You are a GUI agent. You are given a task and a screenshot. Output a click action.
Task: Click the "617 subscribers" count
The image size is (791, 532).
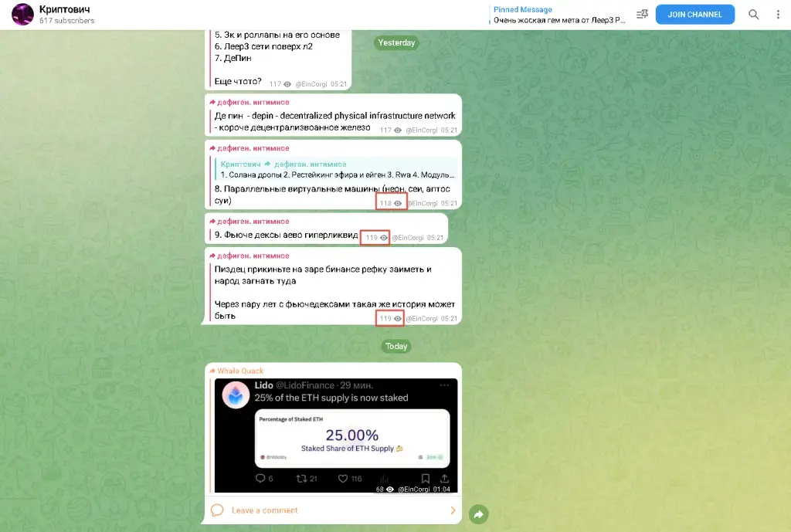pos(66,21)
